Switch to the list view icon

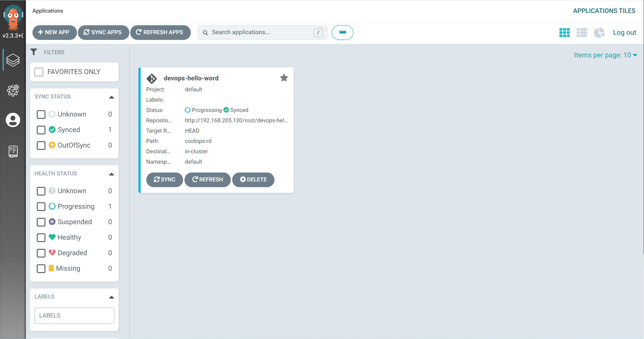tap(582, 32)
